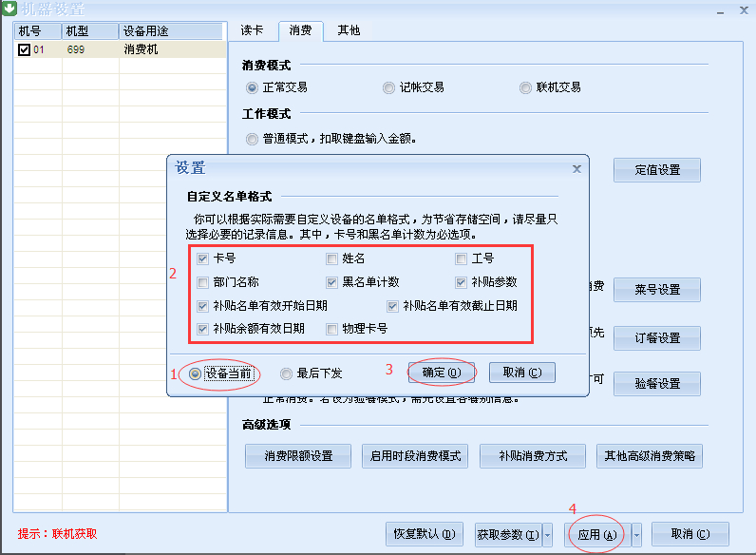The height and width of the screenshot is (555, 756).
Task: Close the 设置 dialog with X
Action: (x=576, y=168)
